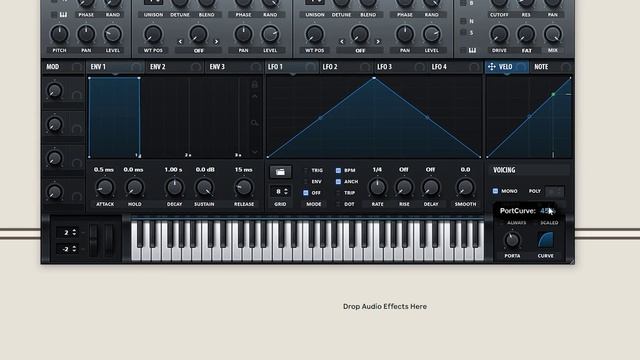Click the envelope view up chevron

pyautogui.click(x=255, y=97)
